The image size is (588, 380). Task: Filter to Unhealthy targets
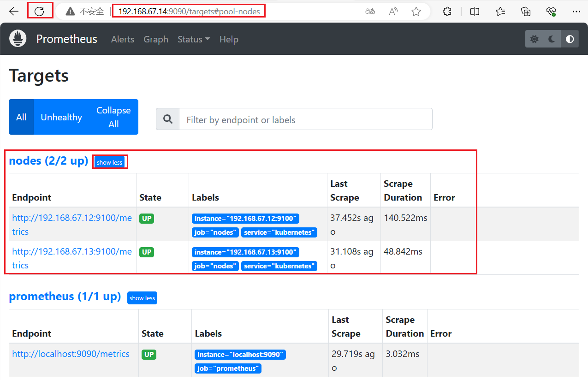coord(61,117)
